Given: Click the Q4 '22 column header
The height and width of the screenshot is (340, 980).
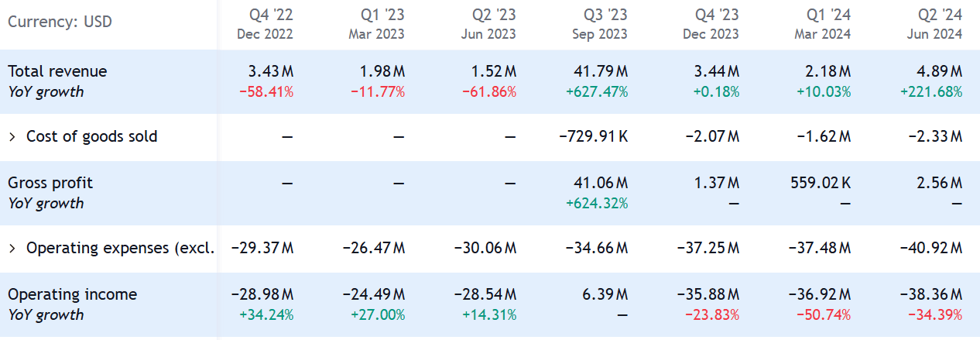Looking at the screenshot, I should click(266, 23).
